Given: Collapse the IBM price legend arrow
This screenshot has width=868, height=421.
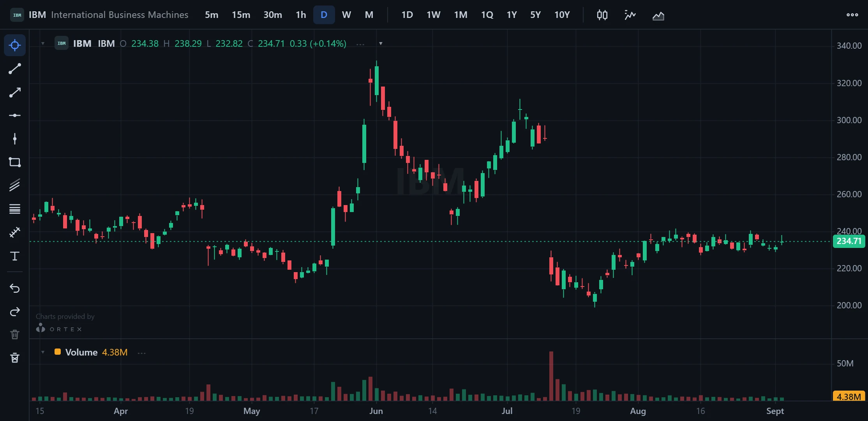Looking at the screenshot, I should pyautogui.click(x=43, y=43).
